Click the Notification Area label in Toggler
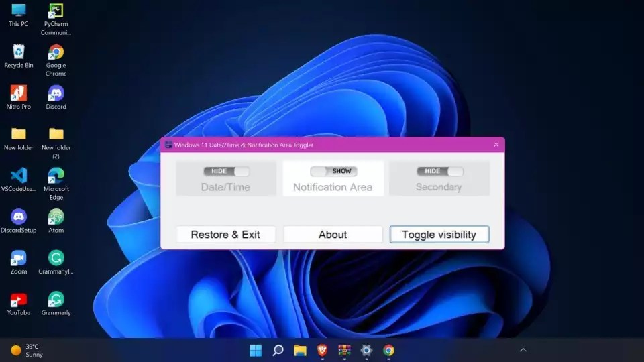Viewport: 644px width, 362px height. (x=333, y=187)
